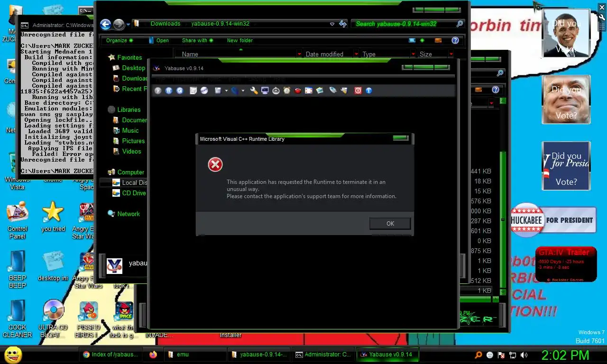Open recent pages dropdown beside forward button
607x364 pixels.
pyautogui.click(x=128, y=25)
